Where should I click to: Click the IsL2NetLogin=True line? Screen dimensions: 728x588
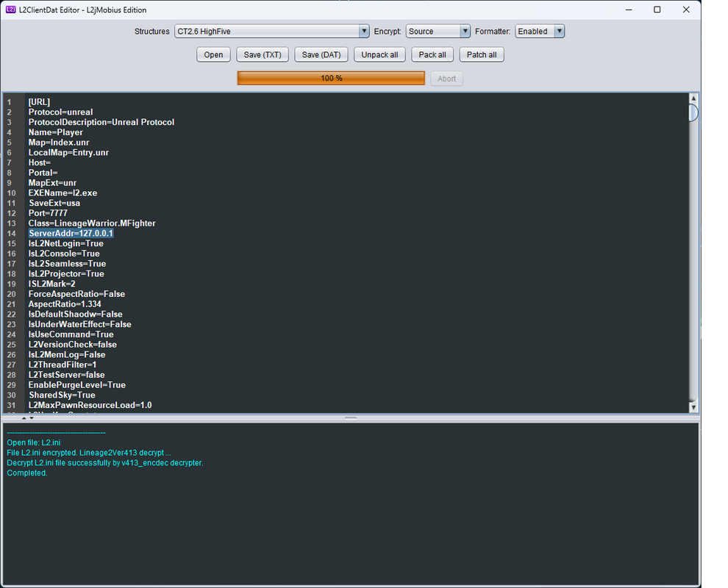pos(66,243)
